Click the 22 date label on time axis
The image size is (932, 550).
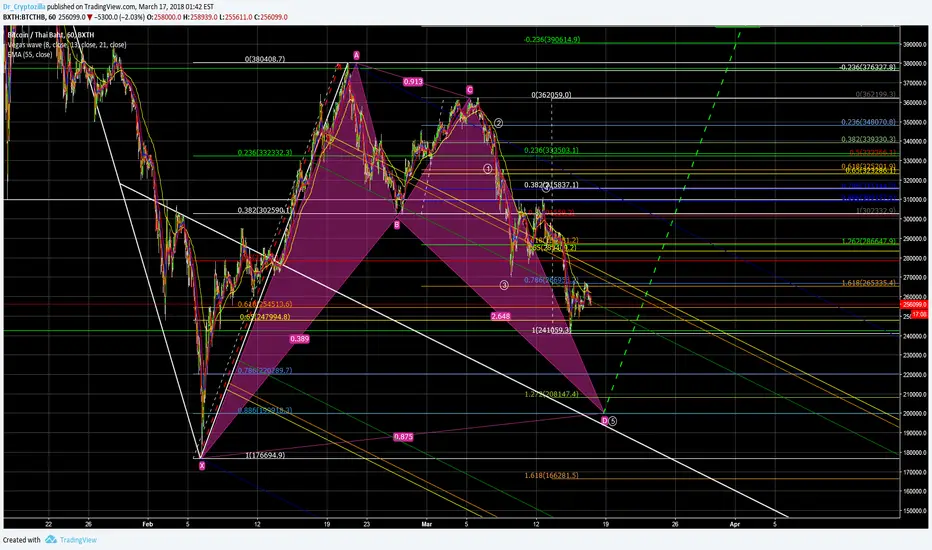pyautogui.click(x=48, y=524)
